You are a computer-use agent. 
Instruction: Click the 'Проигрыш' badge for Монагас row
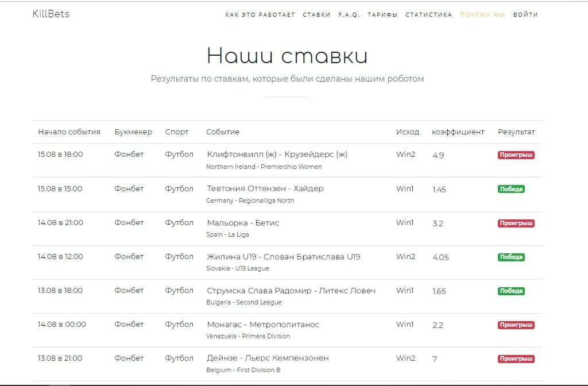(x=516, y=325)
